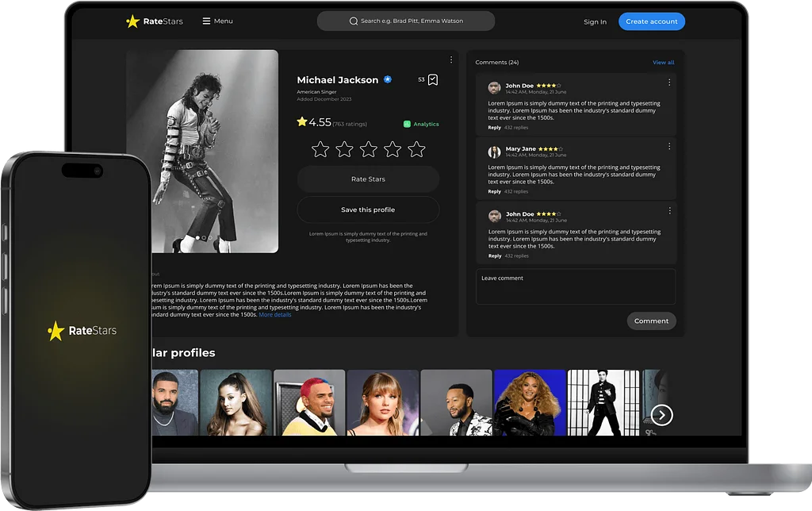Open the hamburger Menu
This screenshot has height=511, width=812.
click(x=217, y=21)
